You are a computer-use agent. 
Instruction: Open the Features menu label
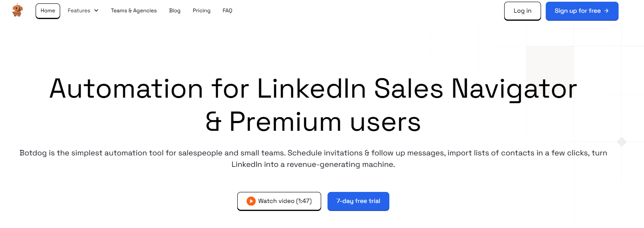coord(79,11)
